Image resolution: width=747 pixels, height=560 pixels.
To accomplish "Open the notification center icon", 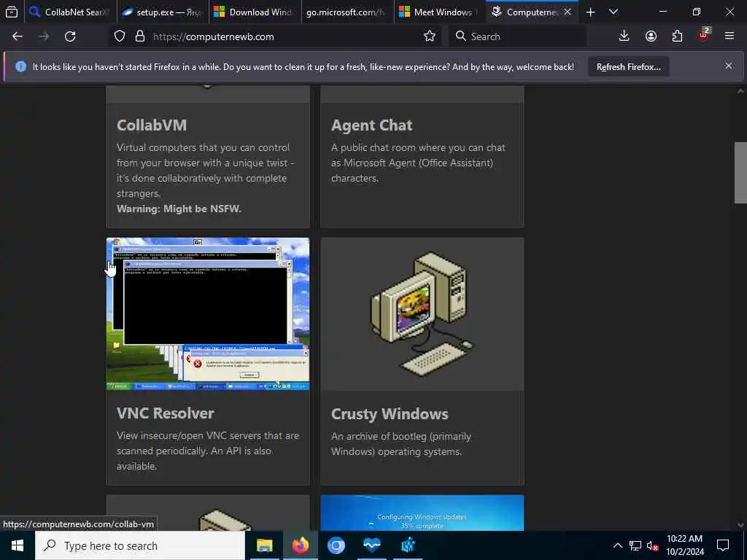I will pyautogui.click(x=723, y=545).
